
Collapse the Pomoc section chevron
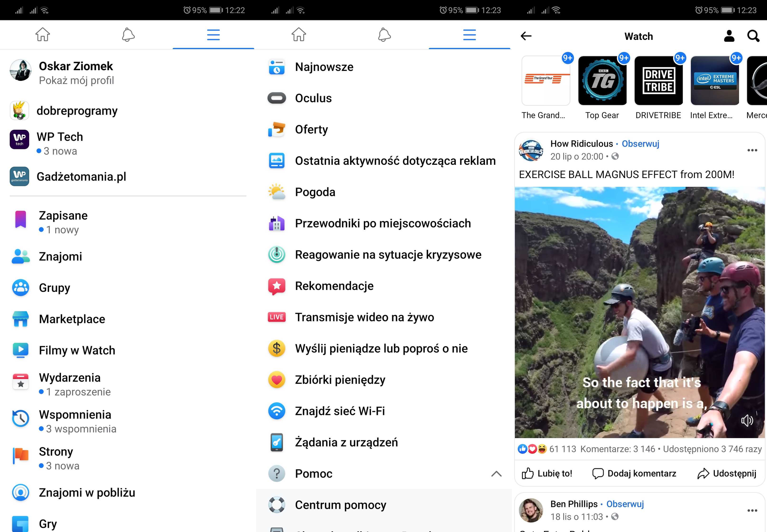(496, 474)
